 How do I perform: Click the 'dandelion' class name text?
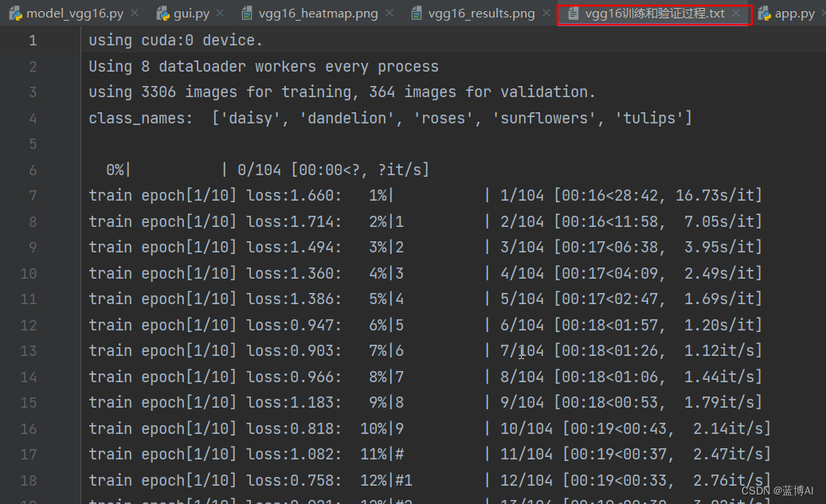click(346, 119)
